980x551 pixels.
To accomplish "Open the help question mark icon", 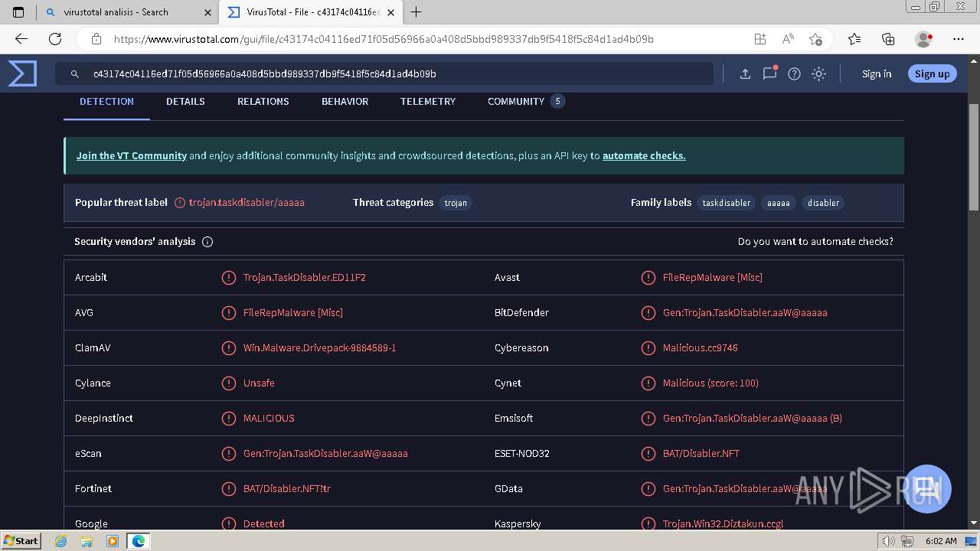I will 794,74.
